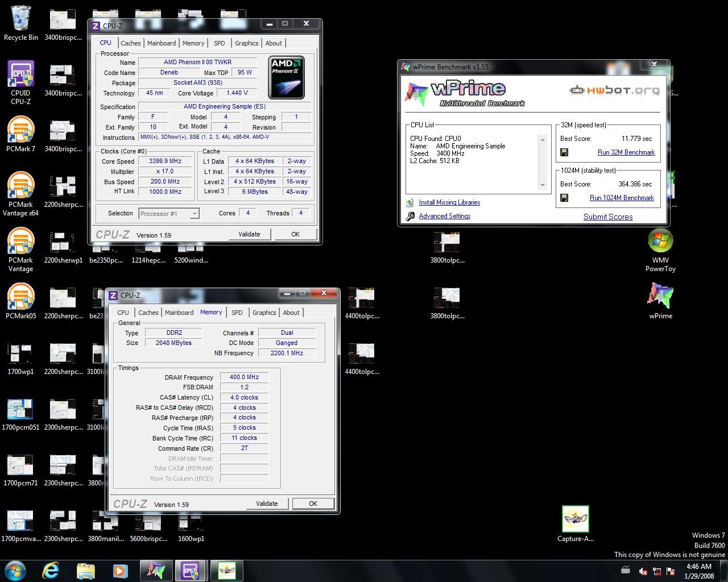728x582 pixels.
Task: Open PCMark 7 desktop shortcut
Action: (x=20, y=134)
